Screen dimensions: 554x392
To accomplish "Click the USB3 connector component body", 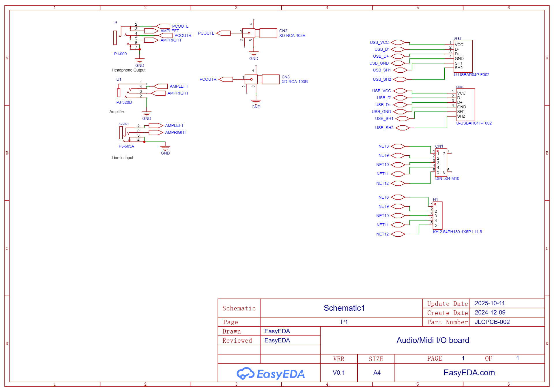I will [465, 105].
